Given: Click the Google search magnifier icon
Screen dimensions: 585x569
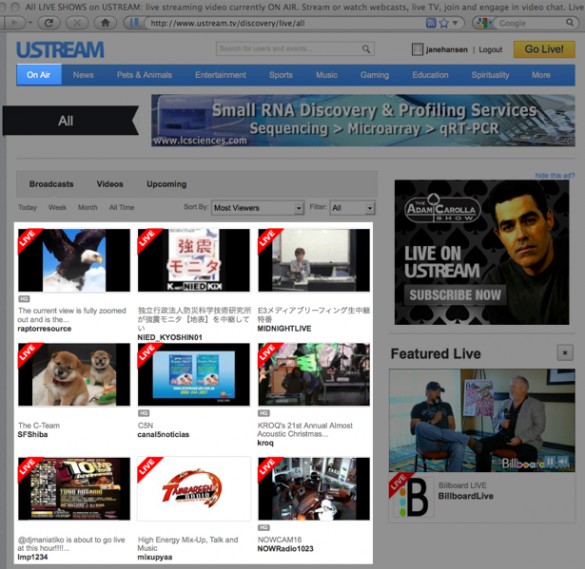Looking at the screenshot, I should click(570, 23).
